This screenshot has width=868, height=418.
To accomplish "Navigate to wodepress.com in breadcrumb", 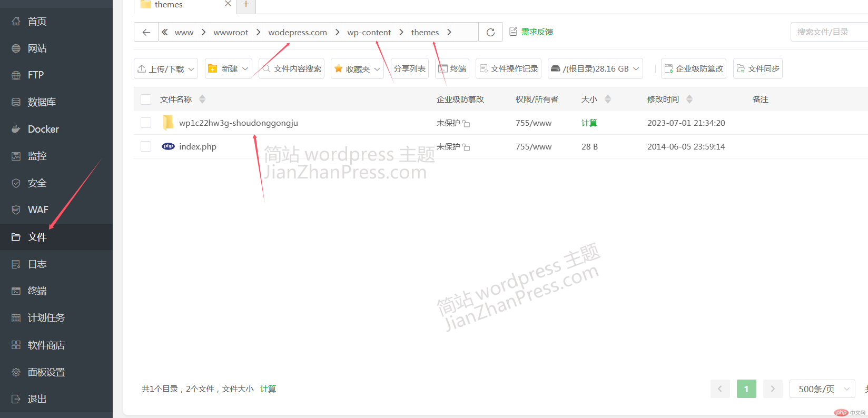I will coord(298,32).
